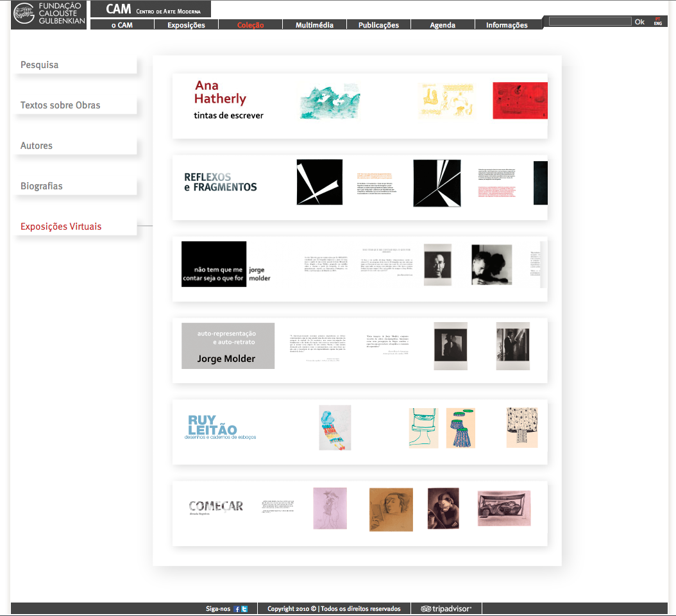Select the Publicações menu item
The width and height of the screenshot is (676, 616).
tap(378, 25)
